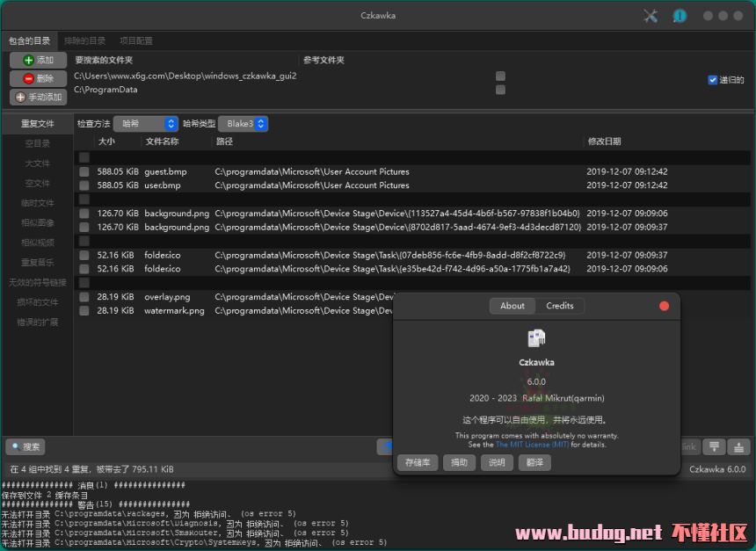756x551 pixels.
Task: Tick reference folder checkbox for C:\ProgramData
Action: click(500, 90)
